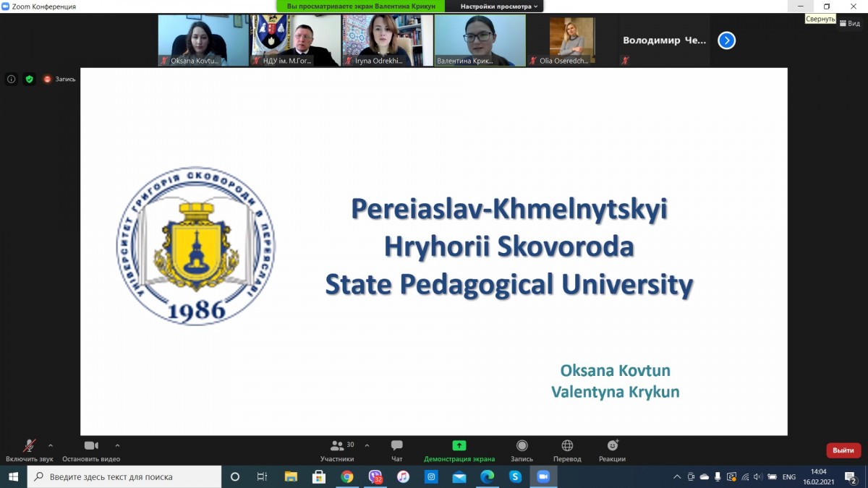Screen dimensions: 868x488
Task: Open OneDrive cloud tray icon
Action: pos(705,476)
